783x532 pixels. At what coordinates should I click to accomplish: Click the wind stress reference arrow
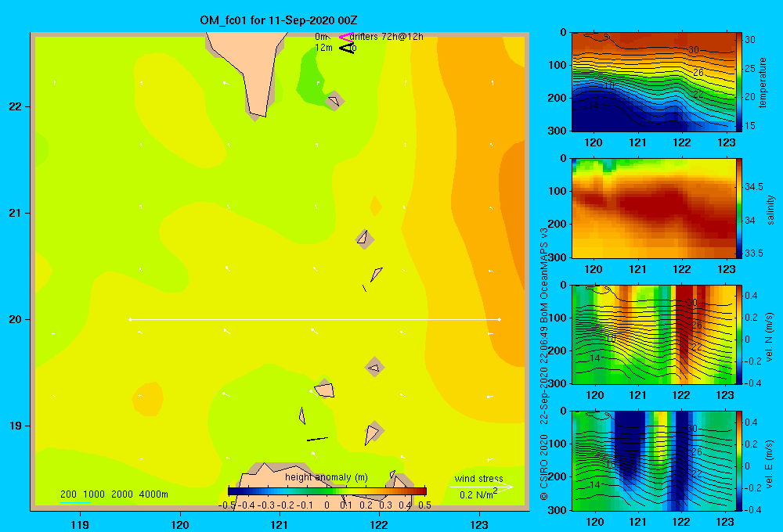click(481, 487)
